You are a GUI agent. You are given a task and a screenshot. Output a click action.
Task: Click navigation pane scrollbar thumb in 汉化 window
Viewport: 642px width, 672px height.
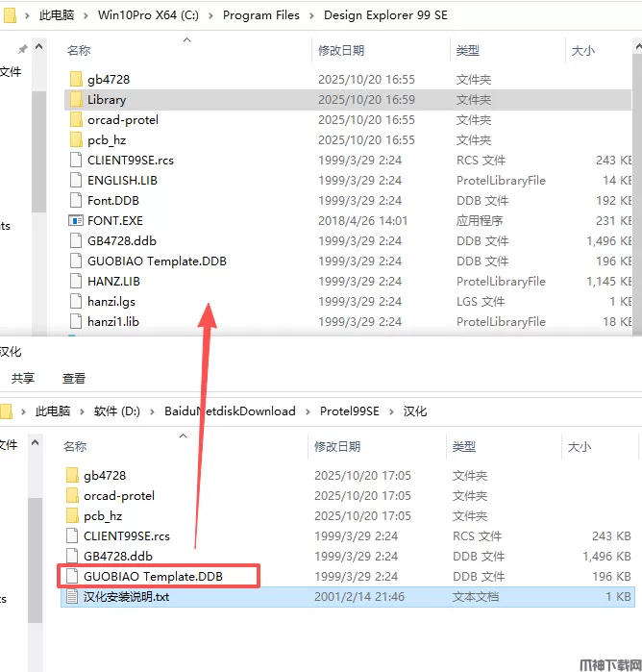click(36, 560)
